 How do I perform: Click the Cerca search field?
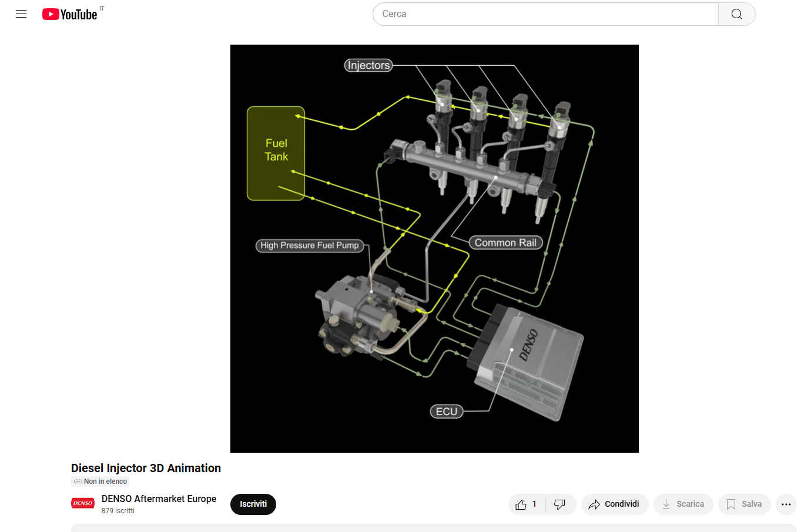click(x=545, y=14)
